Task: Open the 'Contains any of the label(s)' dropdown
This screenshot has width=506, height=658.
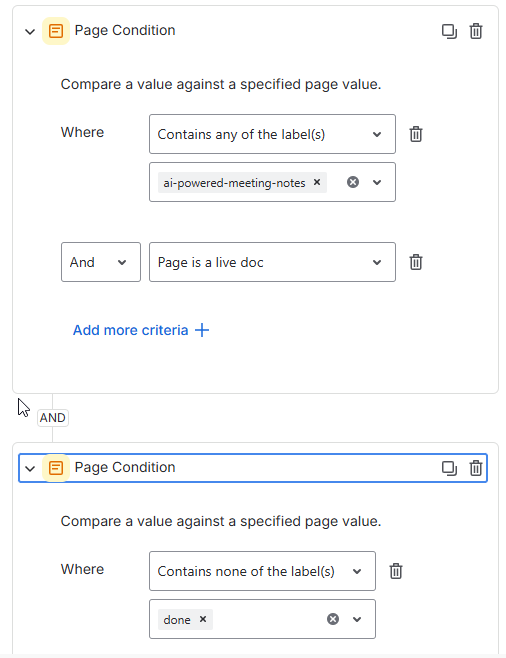Action: (272, 134)
